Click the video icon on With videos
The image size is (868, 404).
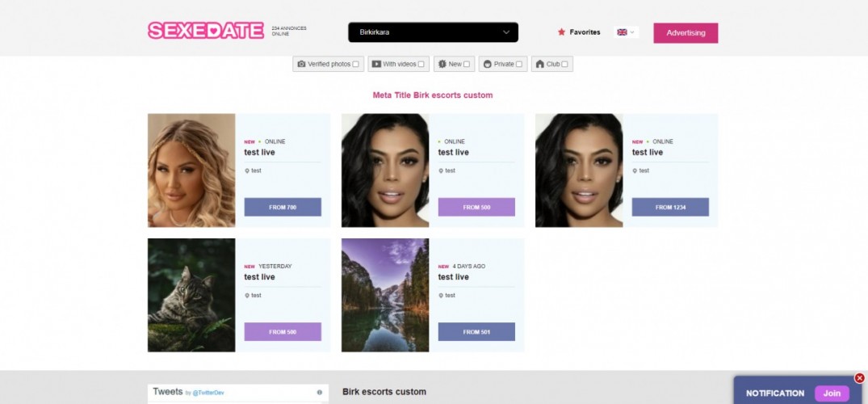[376, 65]
